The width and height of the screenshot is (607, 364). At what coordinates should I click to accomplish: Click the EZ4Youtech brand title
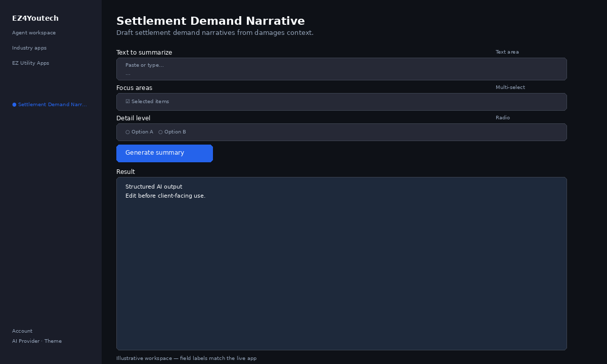35,18
